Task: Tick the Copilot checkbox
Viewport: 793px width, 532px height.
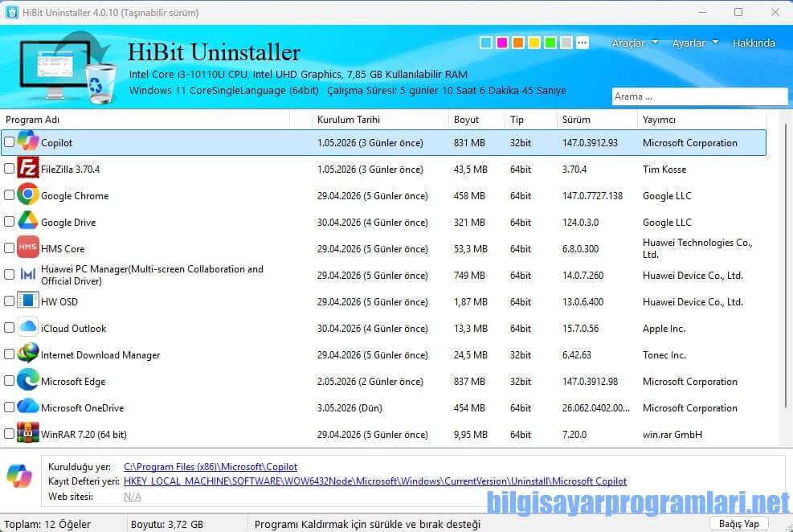Action: coord(9,142)
